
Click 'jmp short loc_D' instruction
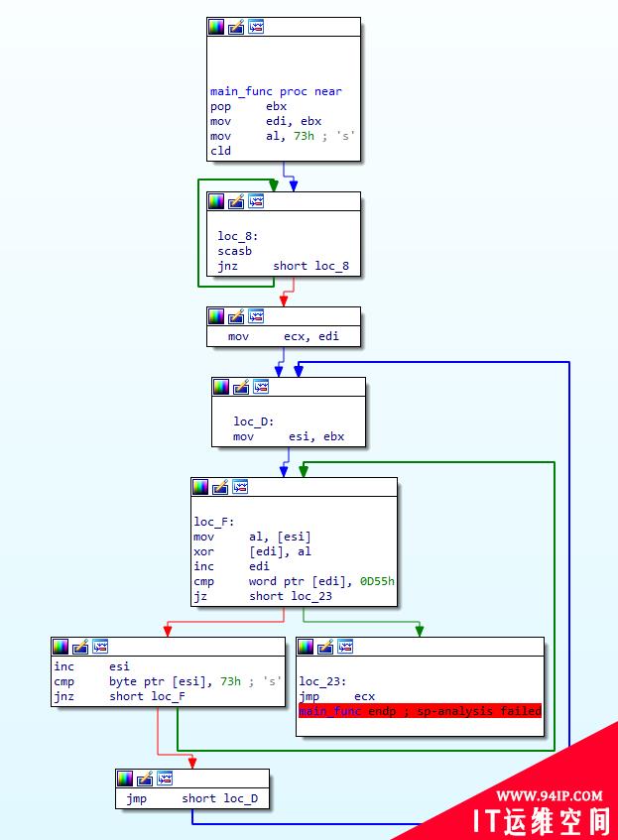click(x=192, y=798)
